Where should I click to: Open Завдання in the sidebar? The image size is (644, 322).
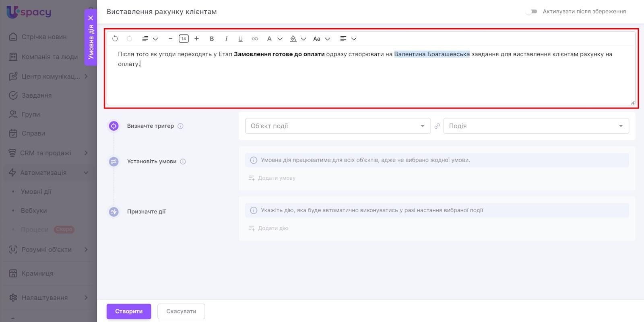pos(36,95)
